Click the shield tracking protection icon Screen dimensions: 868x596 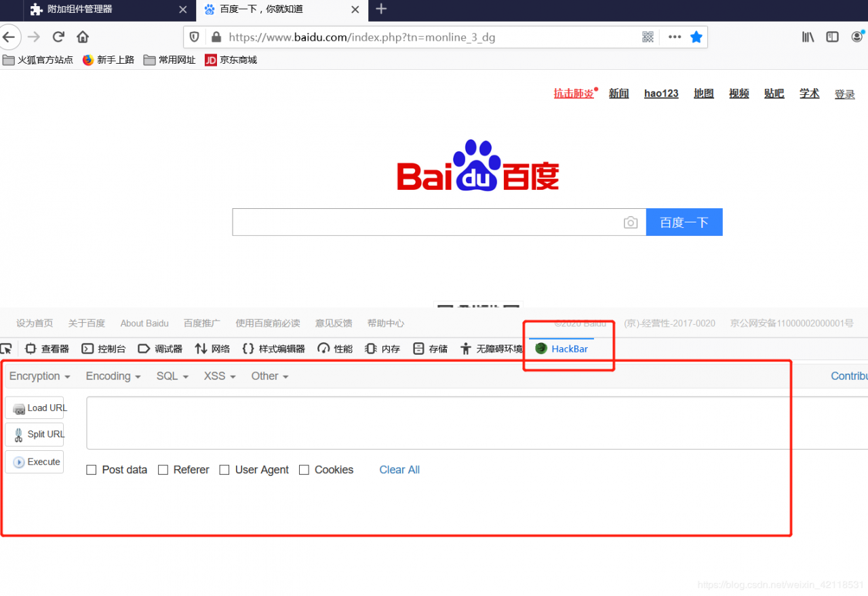[x=194, y=37]
